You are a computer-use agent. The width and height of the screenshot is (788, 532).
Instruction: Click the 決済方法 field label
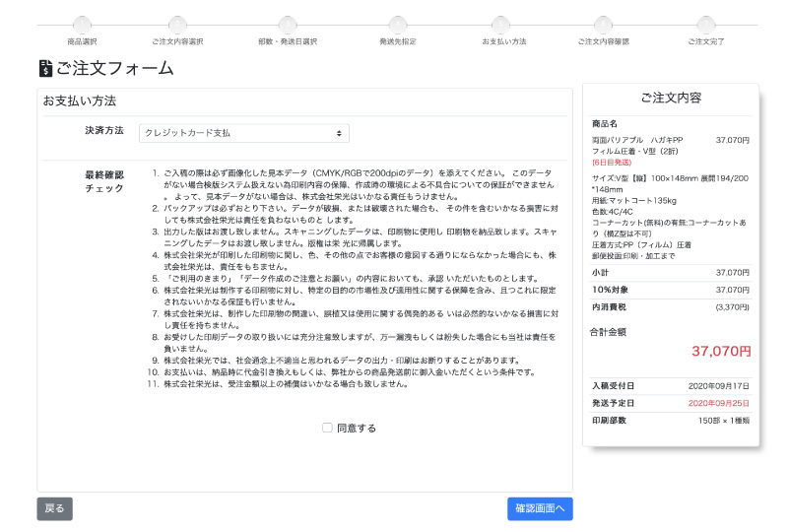click(104, 131)
